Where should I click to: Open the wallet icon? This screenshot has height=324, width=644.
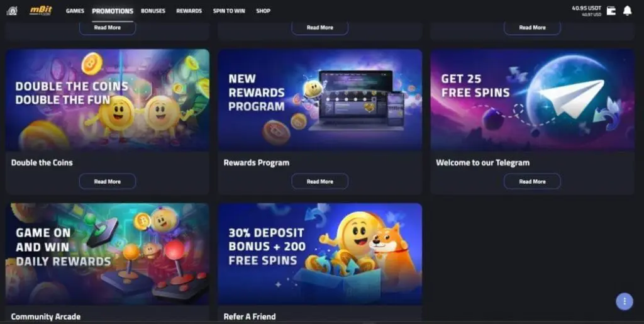[x=611, y=11]
